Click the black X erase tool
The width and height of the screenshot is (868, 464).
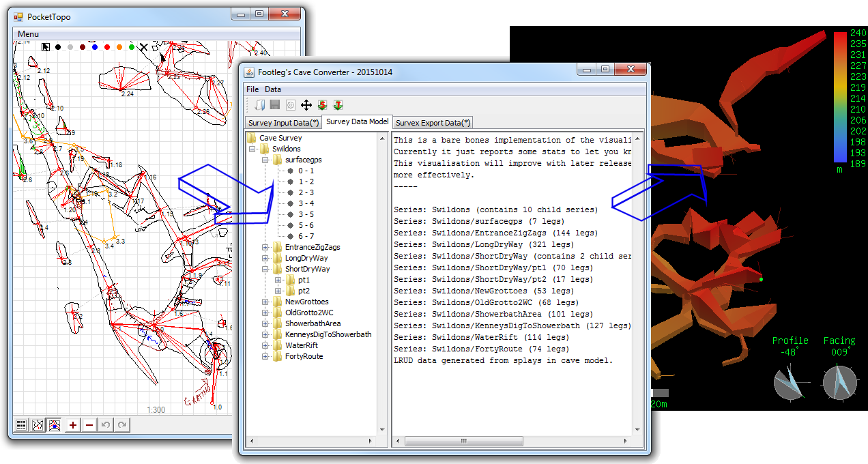point(144,47)
